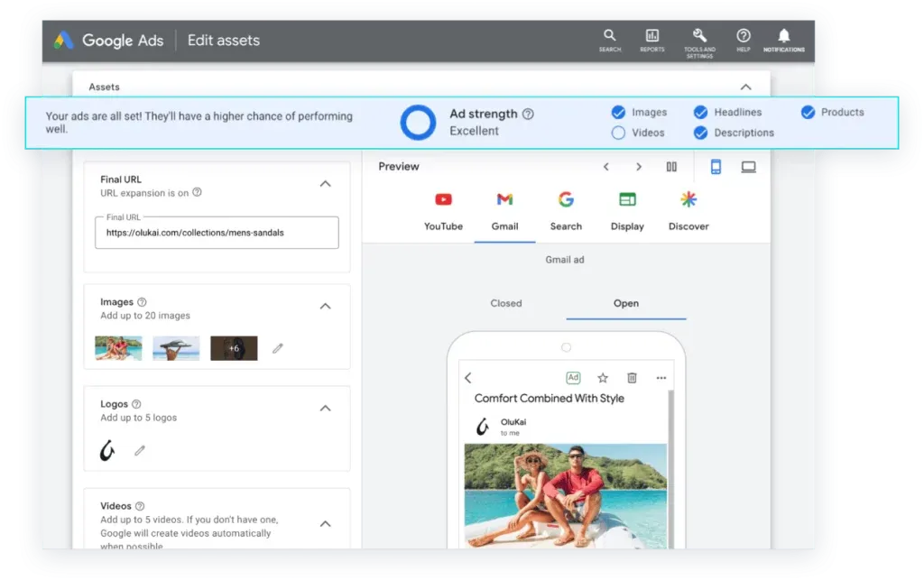Star the Gmail ad preview
The width and height of the screenshot is (924, 580).
click(x=603, y=378)
